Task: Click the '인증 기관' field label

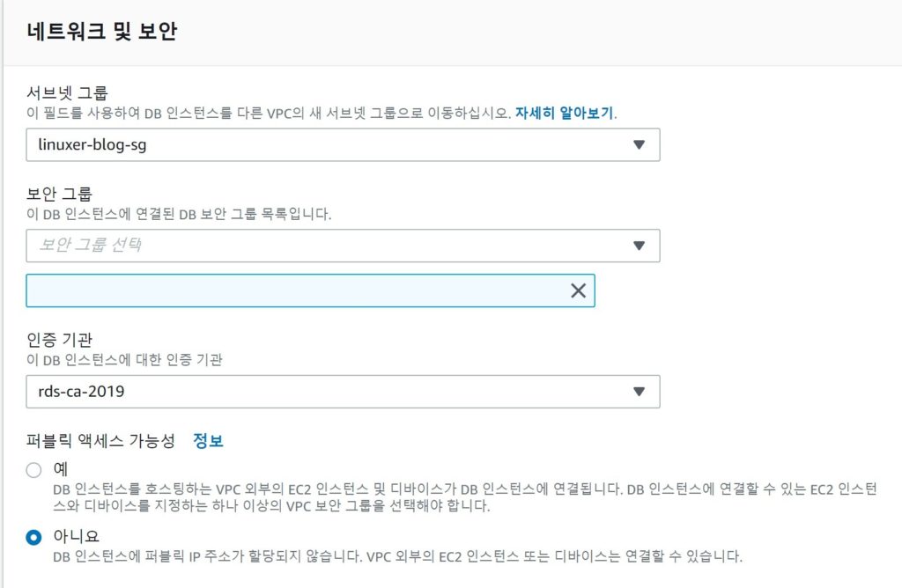Action: coord(59,339)
